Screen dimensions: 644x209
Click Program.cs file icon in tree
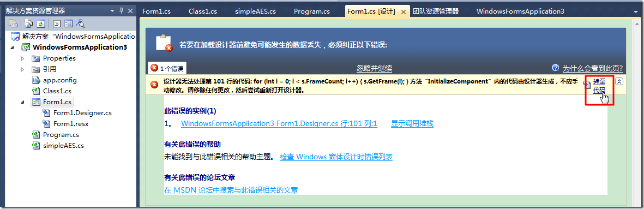[36, 134]
